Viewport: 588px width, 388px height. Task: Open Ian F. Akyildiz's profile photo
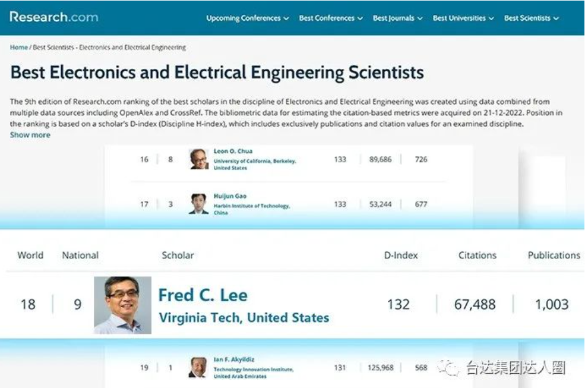click(x=198, y=367)
